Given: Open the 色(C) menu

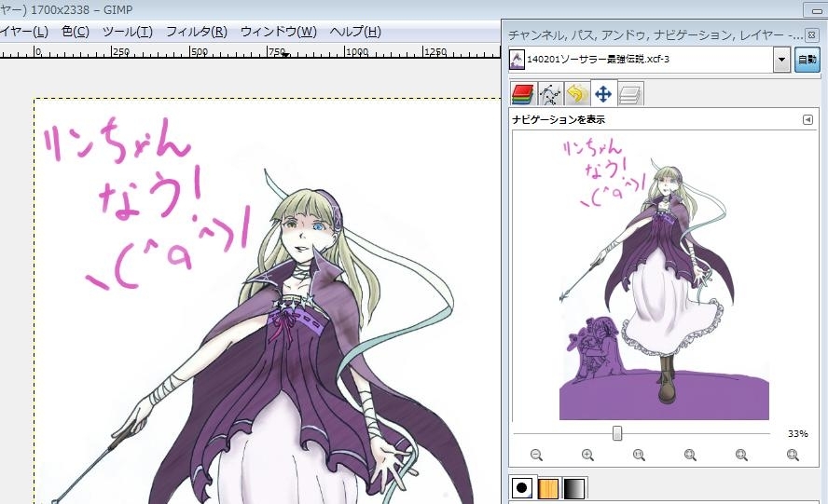Looking at the screenshot, I should pyautogui.click(x=75, y=32).
